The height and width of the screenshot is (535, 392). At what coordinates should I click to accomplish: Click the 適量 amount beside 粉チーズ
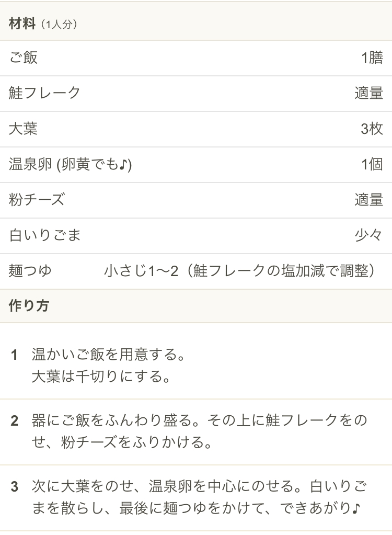(369, 200)
